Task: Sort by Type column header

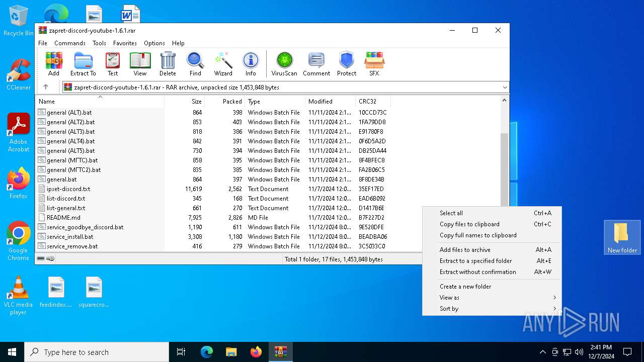Action: [x=275, y=101]
